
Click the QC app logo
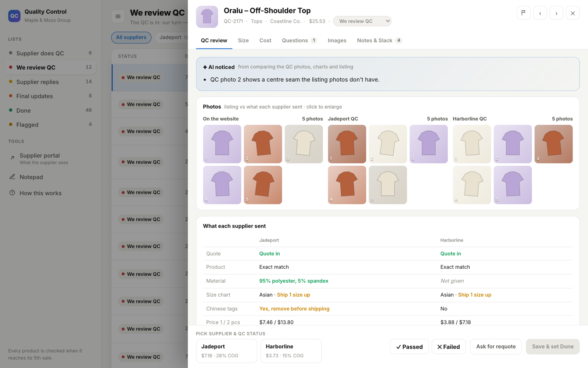pyautogui.click(x=14, y=16)
